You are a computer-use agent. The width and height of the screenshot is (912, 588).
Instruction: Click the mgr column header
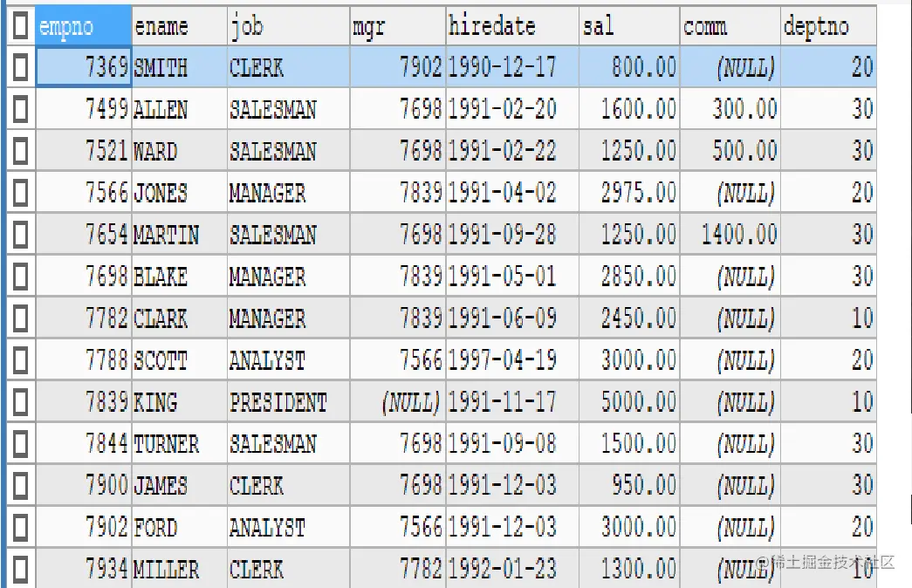(398, 25)
